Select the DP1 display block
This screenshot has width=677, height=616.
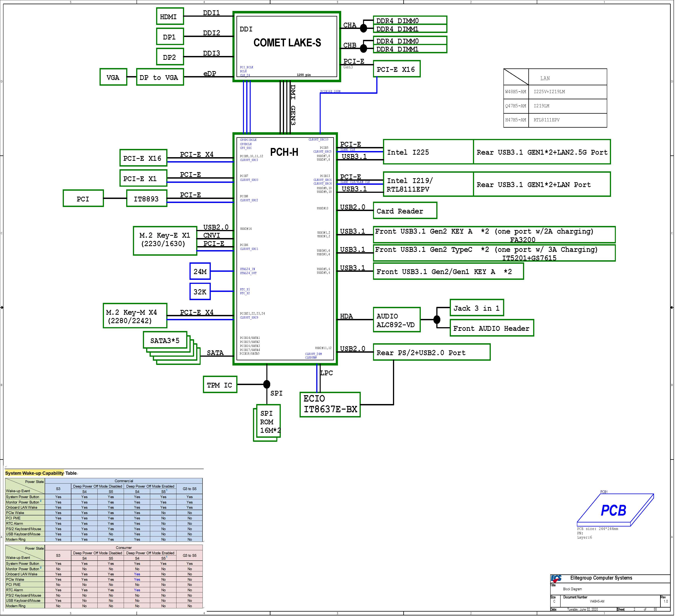point(170,37)
